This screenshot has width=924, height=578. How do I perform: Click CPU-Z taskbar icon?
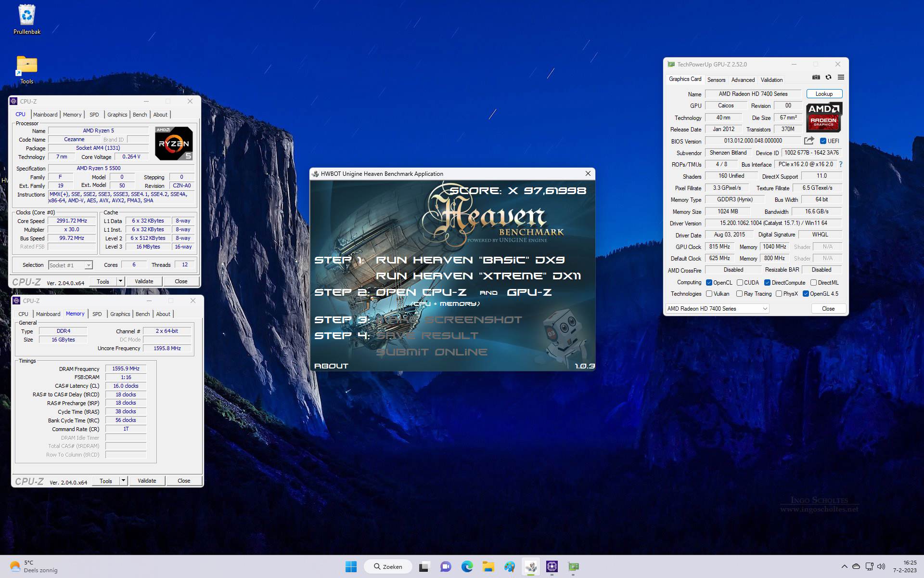(x=552, y=566)
